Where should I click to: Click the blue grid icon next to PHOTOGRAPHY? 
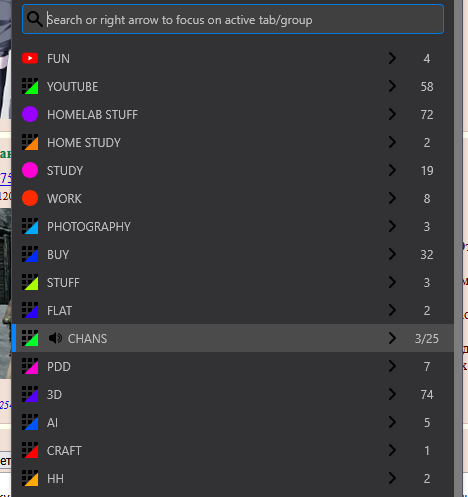(x=30, y=226)
